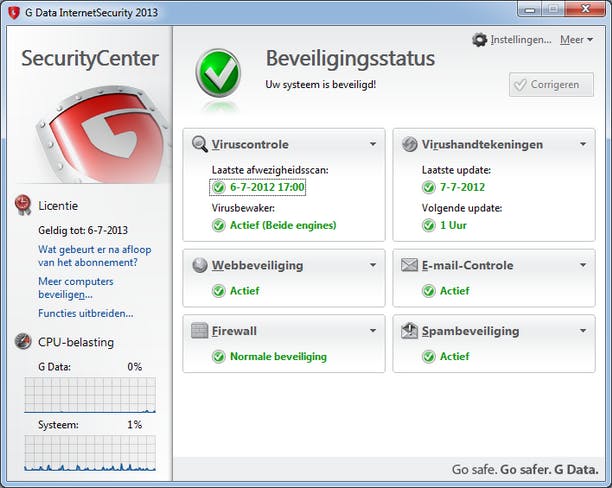Click the Systeem 1% value
Image resolution: width=612 pixels, height=488 pixels.
tap(135, 424)
